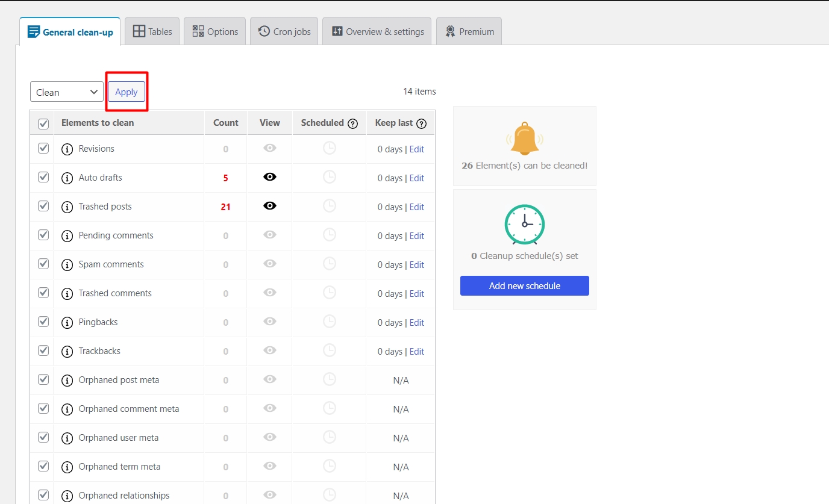The width and height of the screenshot is (829, 504).
Task: Uncheck the Orphaned user meta checkbox
Action: tap(43, 437)
